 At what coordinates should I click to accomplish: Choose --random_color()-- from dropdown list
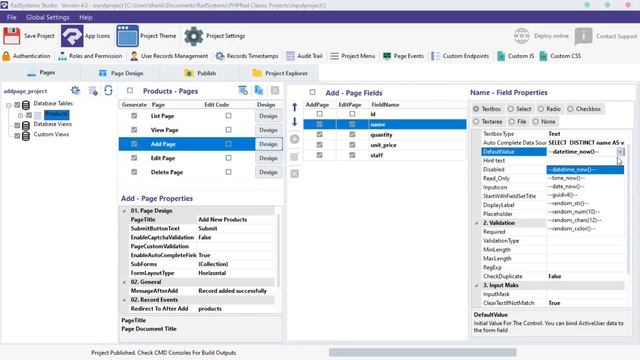click(x=585, y=229)
